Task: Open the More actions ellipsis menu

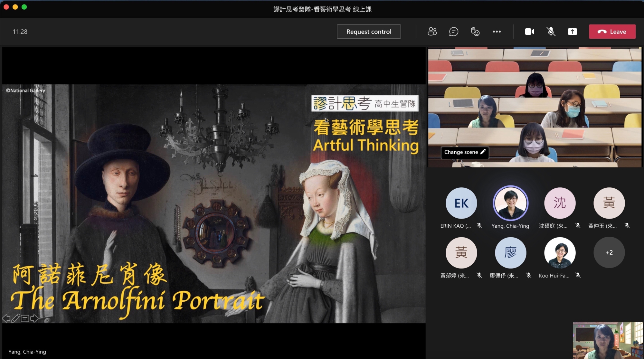Action: tap(497, 32)
